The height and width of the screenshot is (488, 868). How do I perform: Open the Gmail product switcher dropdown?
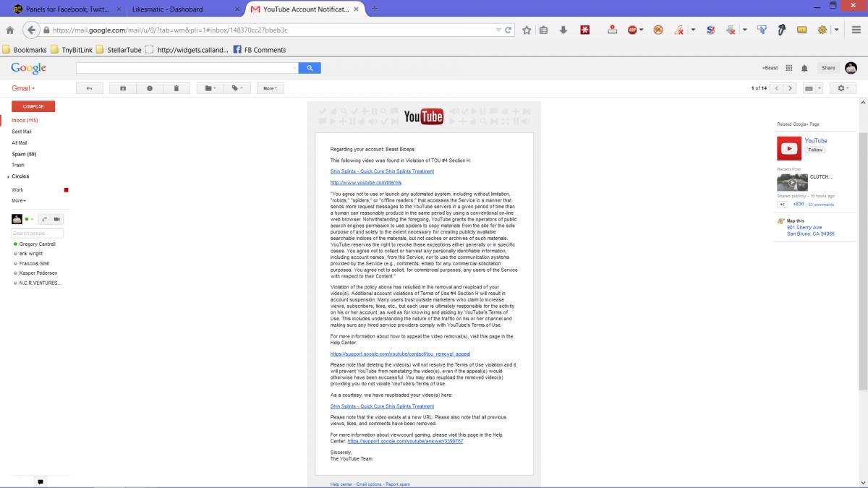tap(23, 88)
